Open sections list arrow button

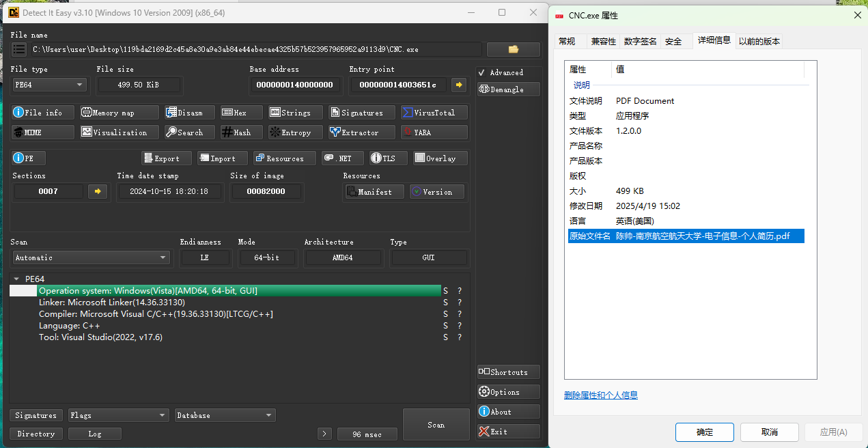pyautogui.click(x=98, y=192)
